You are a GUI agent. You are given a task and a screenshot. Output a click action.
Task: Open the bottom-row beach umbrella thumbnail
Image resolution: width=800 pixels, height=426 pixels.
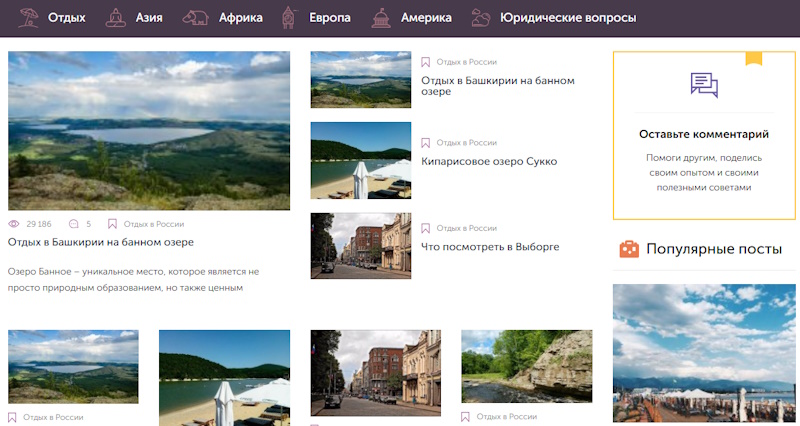[x=224, y=378]
